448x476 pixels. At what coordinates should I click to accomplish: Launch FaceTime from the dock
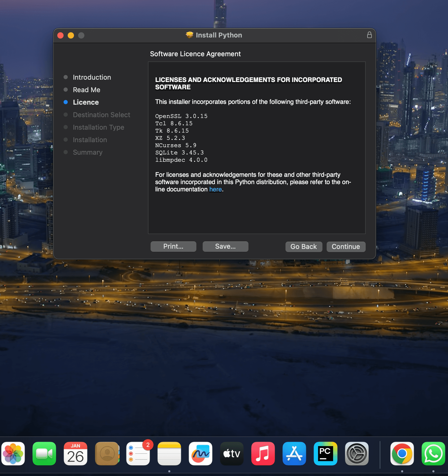(44, 453)
